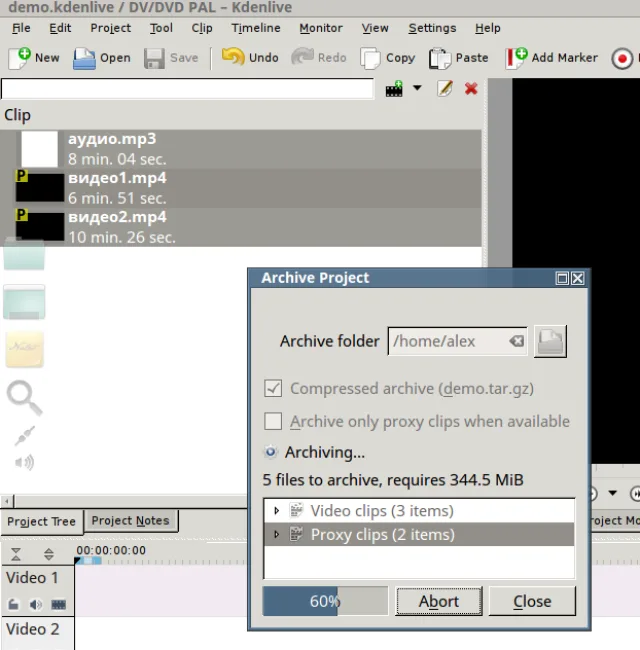Click the Redo toolbar button
This screenshot has width=640, height=650.
[x=318, y=58]
